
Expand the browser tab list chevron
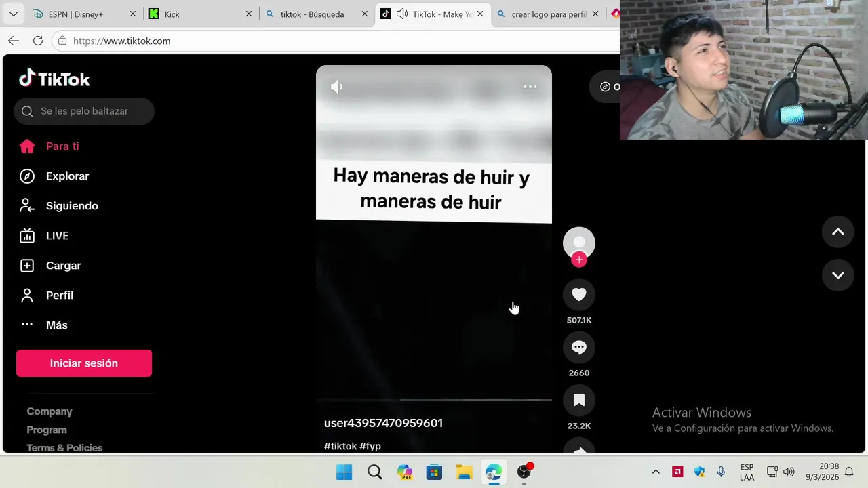[13, 14]
